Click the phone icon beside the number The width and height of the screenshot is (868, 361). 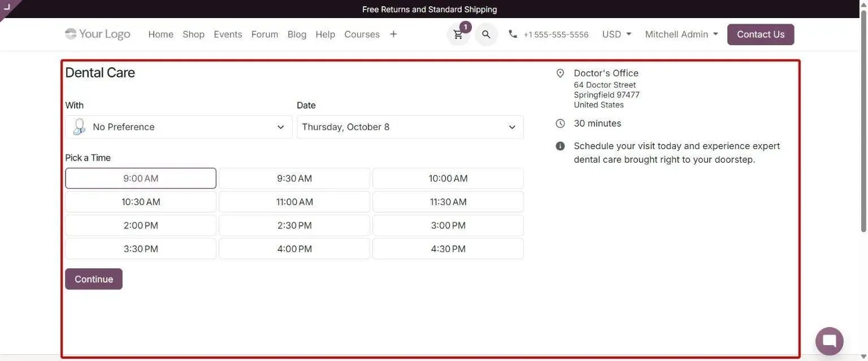coord(513,34)
